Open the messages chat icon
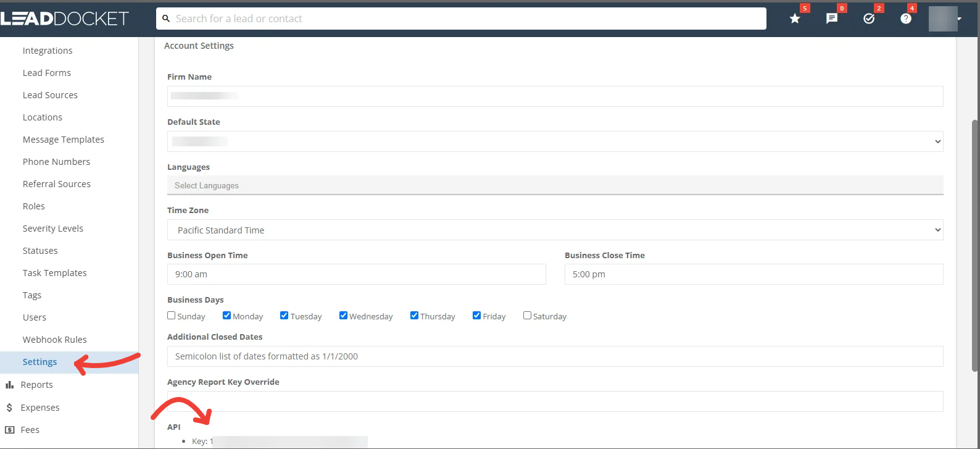 click(x=832, y=19)
